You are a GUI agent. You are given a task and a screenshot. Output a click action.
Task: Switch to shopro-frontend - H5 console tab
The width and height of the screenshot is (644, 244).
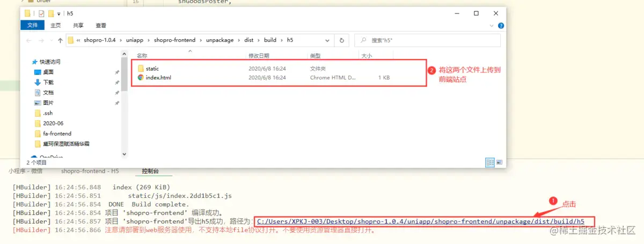pos(90,171)
